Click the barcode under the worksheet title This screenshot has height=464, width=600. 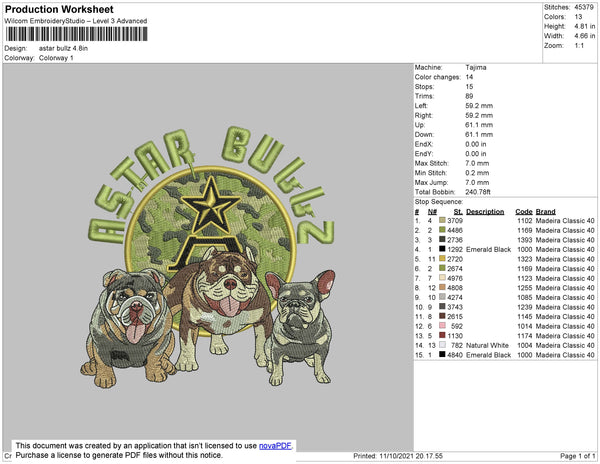76,34
